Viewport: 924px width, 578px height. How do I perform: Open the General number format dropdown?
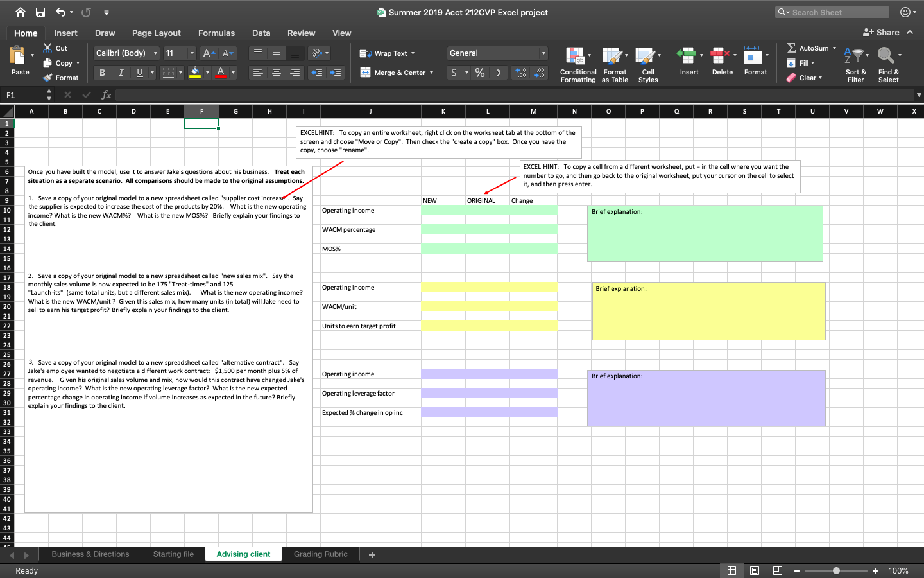543,53
